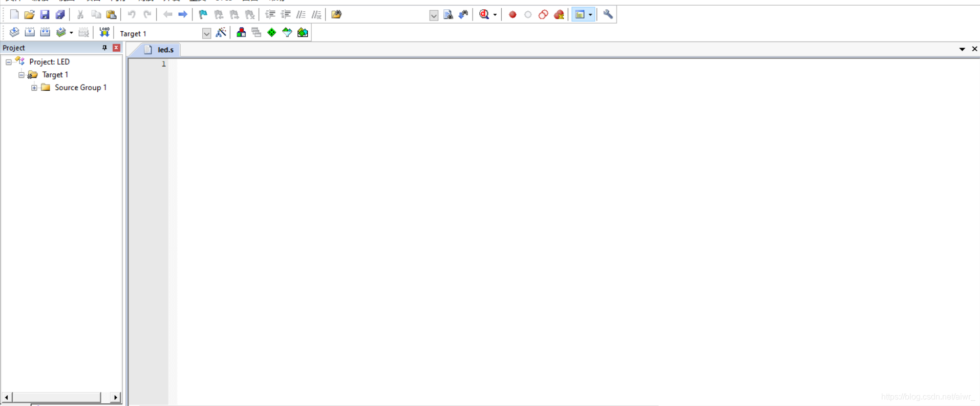Toggle the Project window view button
Image resolution: width=980 pixels, height=406 pixels.
coord(580,14)
